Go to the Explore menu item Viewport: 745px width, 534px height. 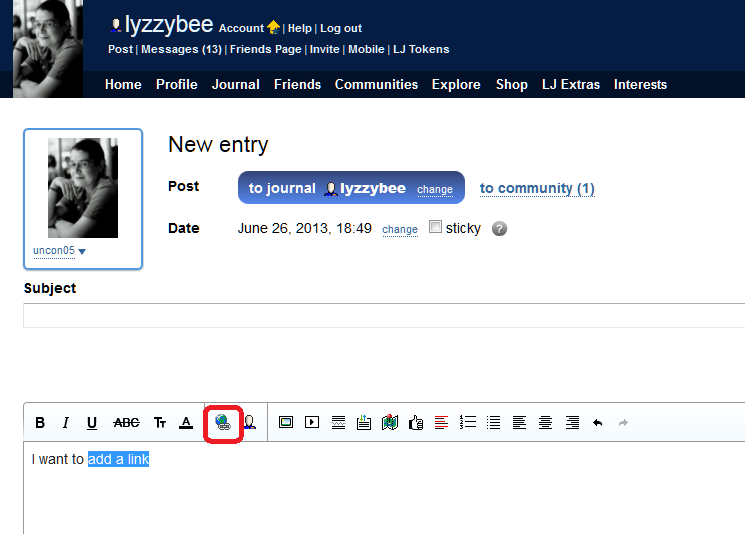coord(456,84)
